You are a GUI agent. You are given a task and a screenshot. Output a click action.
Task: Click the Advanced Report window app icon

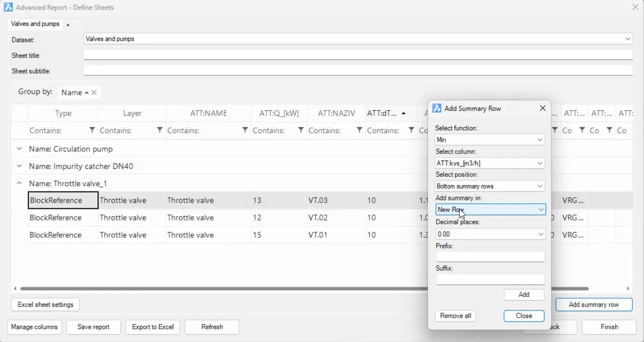(8, 7)
